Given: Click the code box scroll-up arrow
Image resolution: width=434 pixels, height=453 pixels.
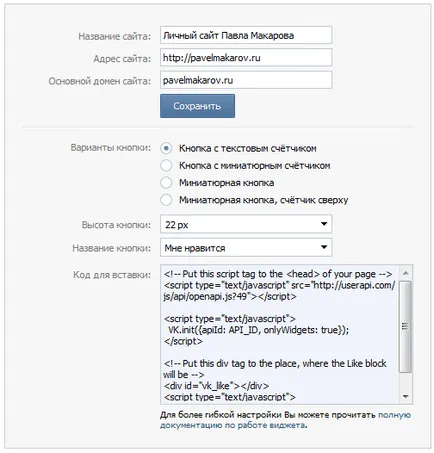Looking at the screenshot, I should [405, 274].
